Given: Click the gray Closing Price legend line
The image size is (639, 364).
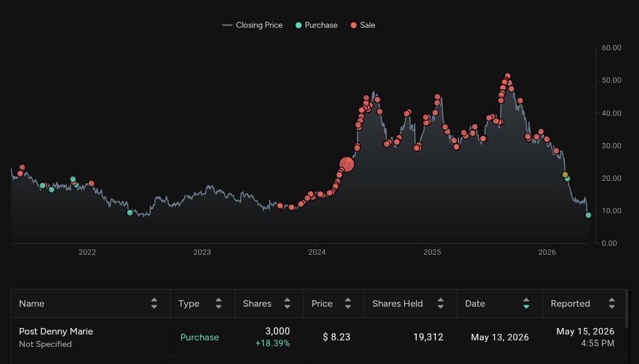Looking at the screenshot, I should click(227, 25).
